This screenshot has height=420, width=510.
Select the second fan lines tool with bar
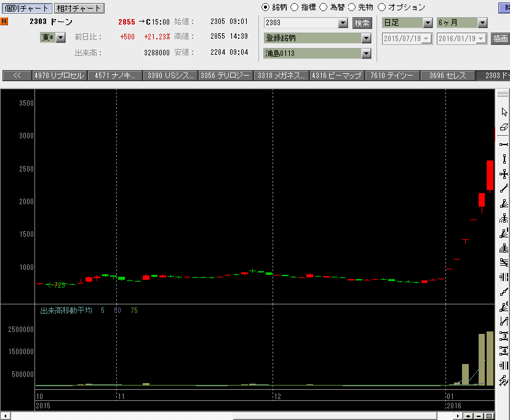pos(504,234)
